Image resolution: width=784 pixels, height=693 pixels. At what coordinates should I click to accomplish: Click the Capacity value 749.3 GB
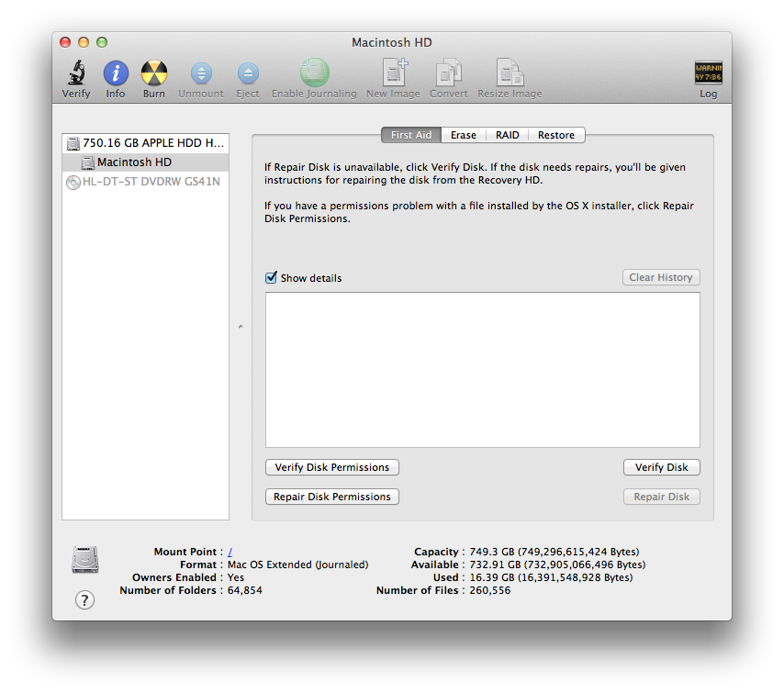pyautogui.click(x=554, y=552)
